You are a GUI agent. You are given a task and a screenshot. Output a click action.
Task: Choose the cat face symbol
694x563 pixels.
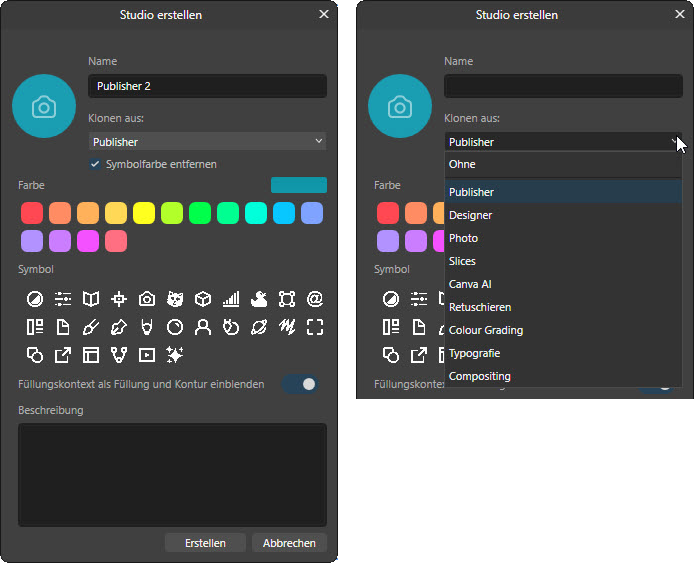[175, 299]
